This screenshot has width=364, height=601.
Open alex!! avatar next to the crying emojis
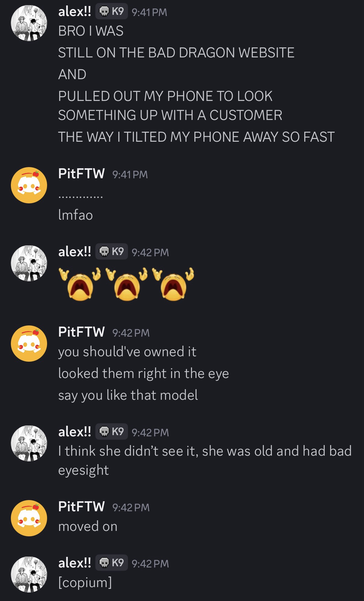point(29,263)
